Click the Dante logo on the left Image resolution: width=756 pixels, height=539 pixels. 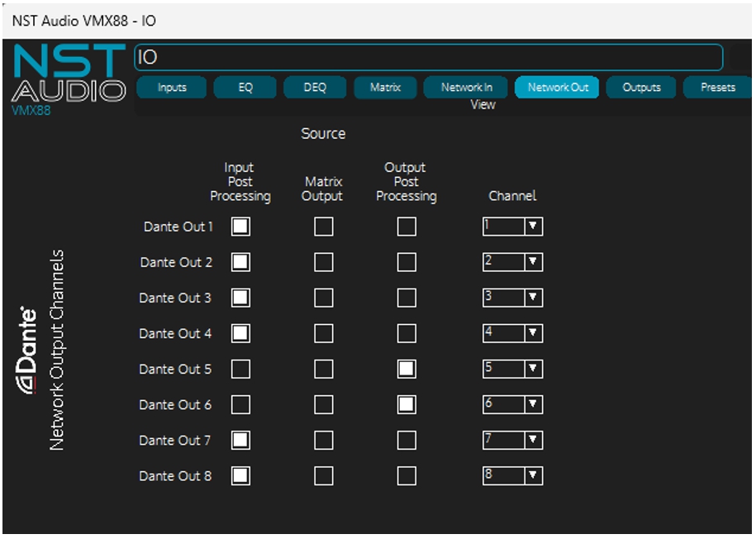point(28,351)
